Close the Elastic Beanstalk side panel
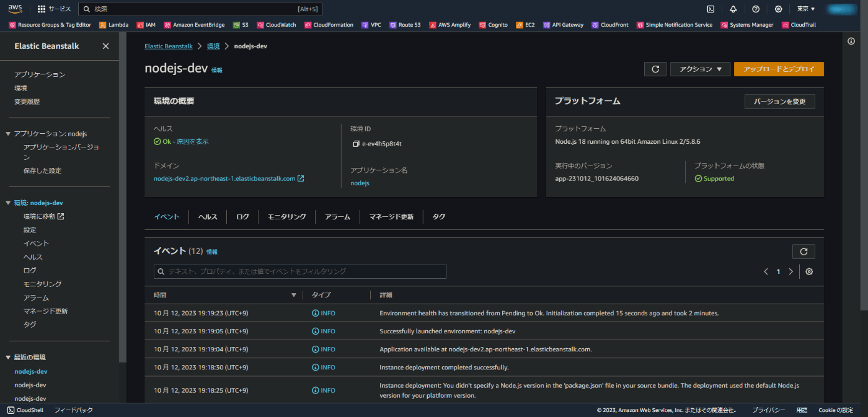 pyautogui.click(x=105, y=46)
